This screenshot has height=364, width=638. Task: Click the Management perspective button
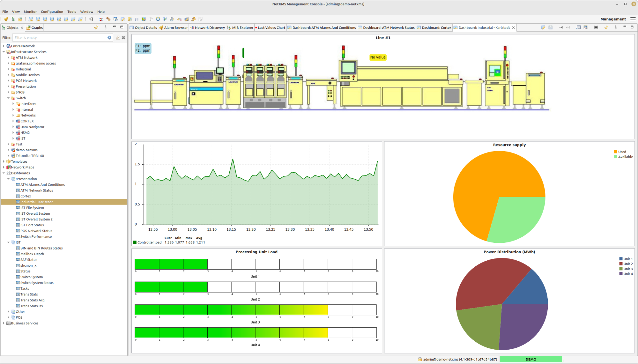pos(613,19)
